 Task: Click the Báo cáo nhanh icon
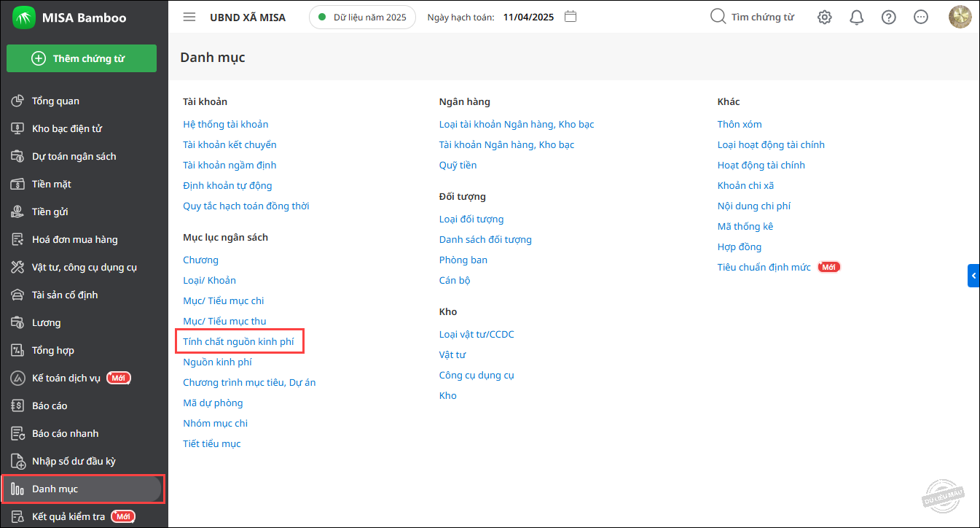[19, 433]
